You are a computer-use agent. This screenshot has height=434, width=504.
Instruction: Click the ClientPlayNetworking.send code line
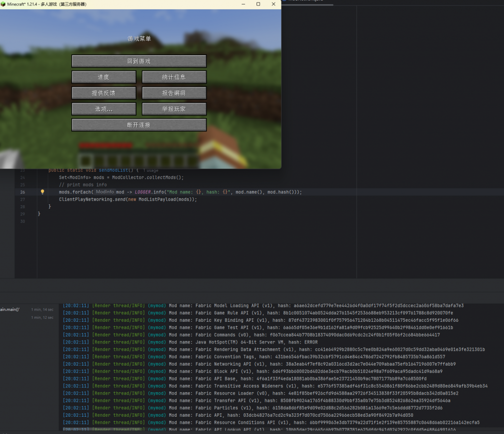coord(128,199)
